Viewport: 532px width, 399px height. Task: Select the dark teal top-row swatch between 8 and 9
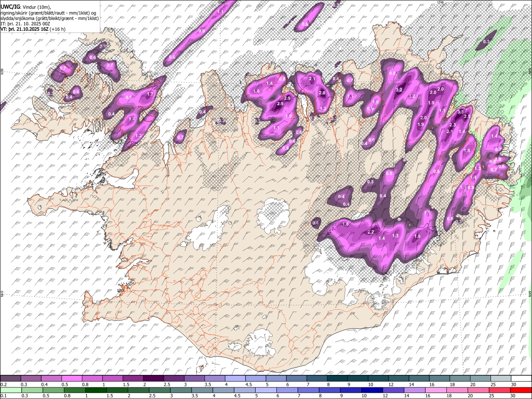(x=337, y=378)
